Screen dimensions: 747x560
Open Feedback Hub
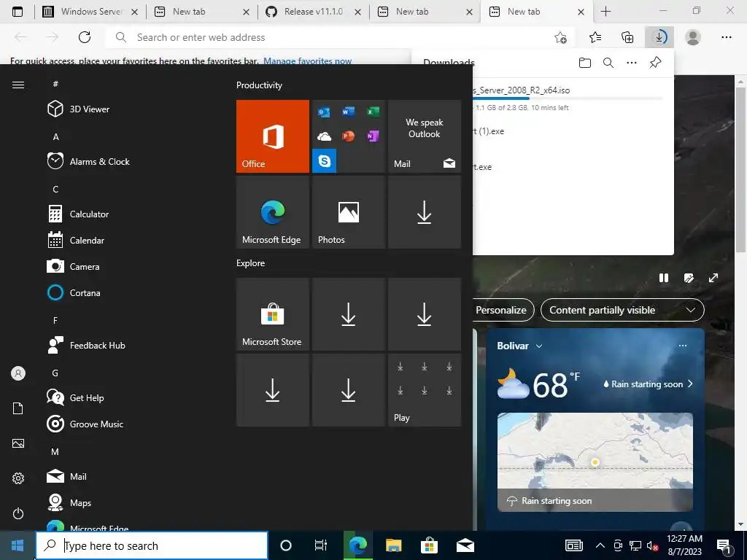86,345
